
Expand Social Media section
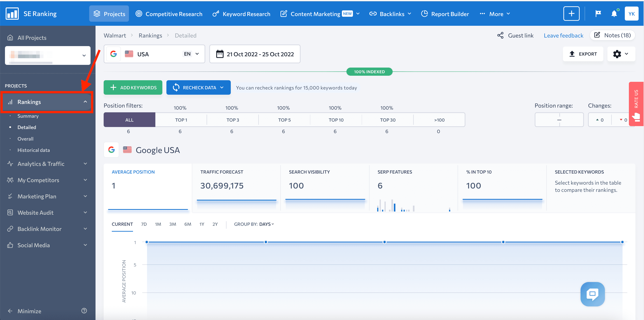[x=47, y=245]
